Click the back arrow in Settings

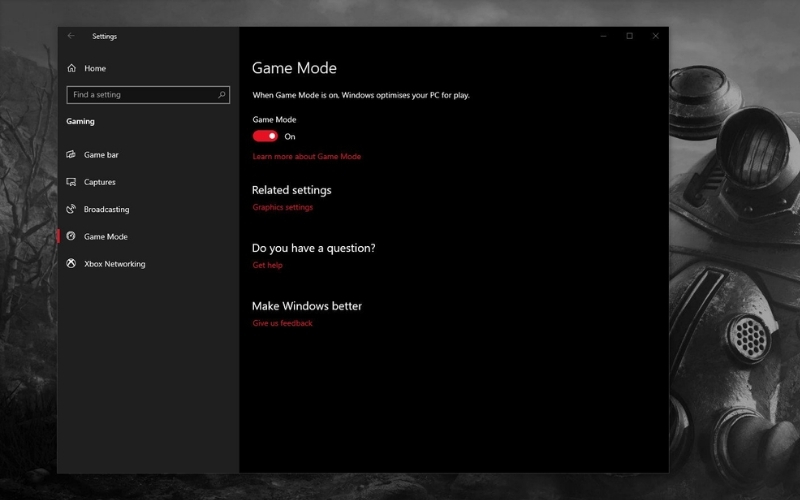[71, 36]
